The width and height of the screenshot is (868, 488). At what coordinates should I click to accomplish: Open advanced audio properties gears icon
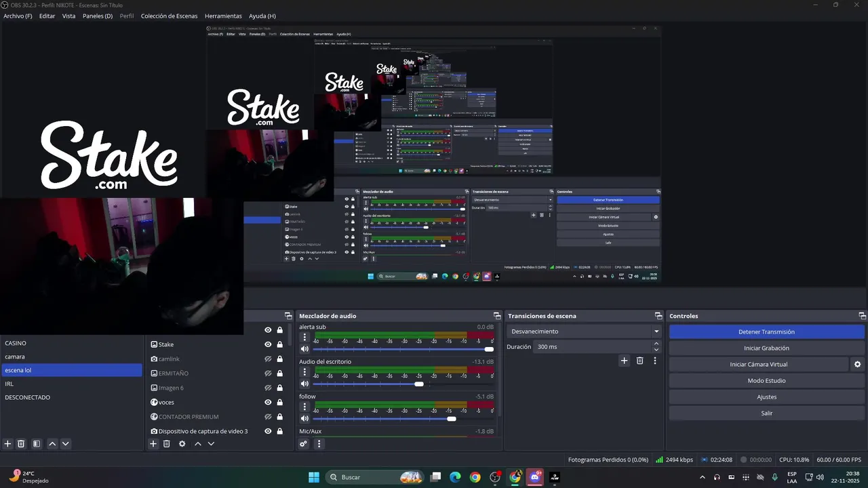pyautogui.click(x=304, y=444)
